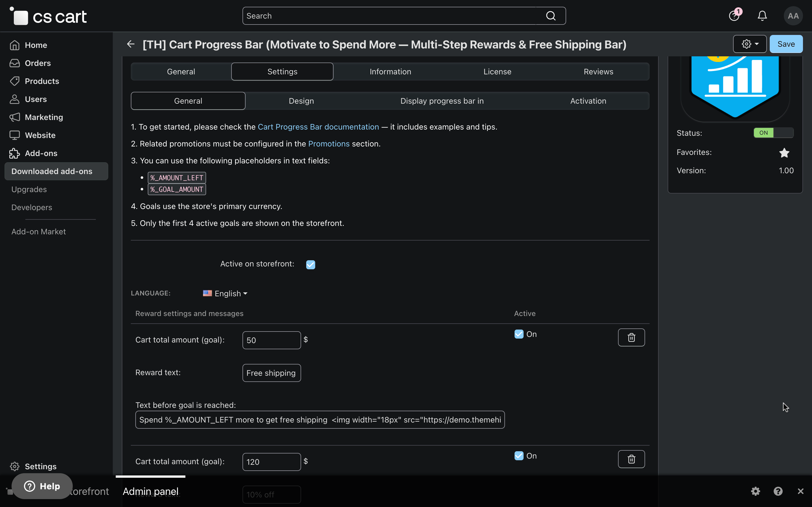The image size is (812, 507).
Task: Open the AA user avatar menu
Action: (793, 16)
